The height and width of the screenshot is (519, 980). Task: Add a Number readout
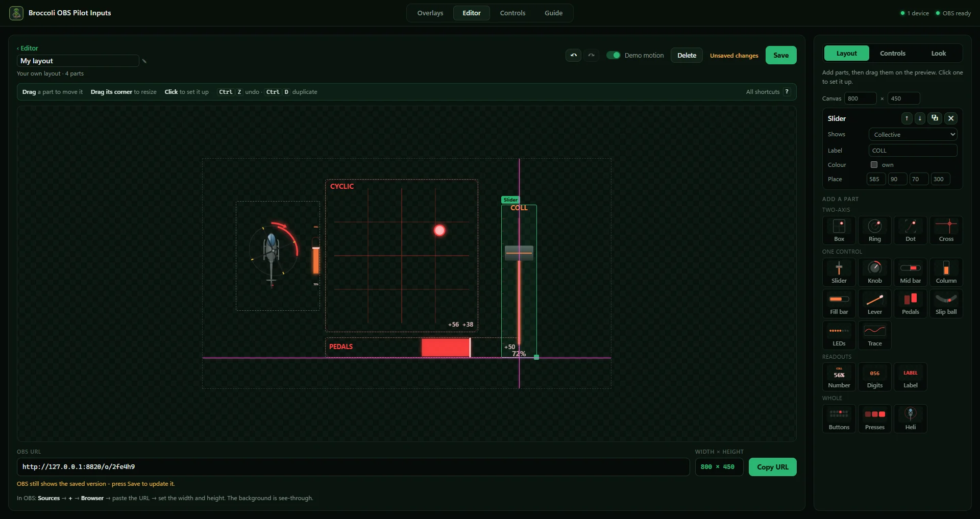tap(839, 377)
